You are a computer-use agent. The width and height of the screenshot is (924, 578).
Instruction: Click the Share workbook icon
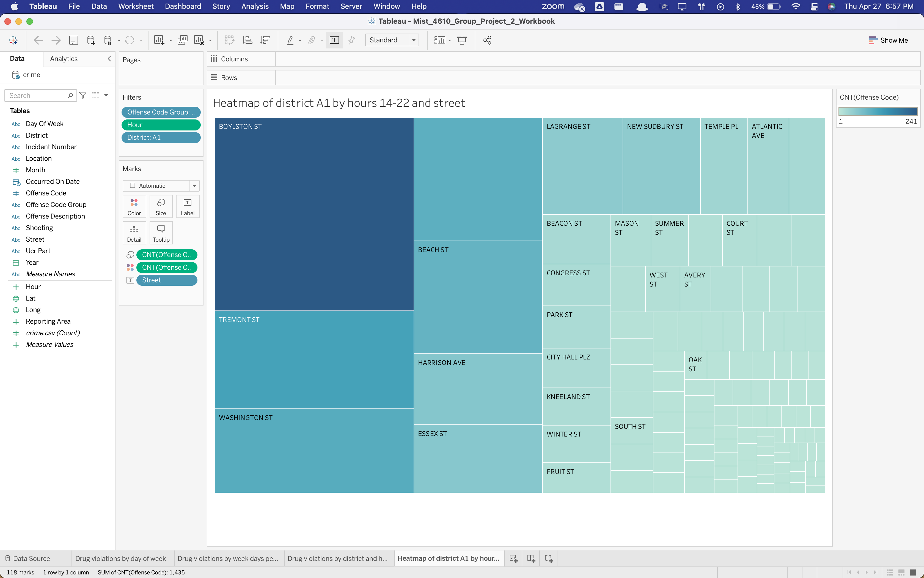(487, 40)
